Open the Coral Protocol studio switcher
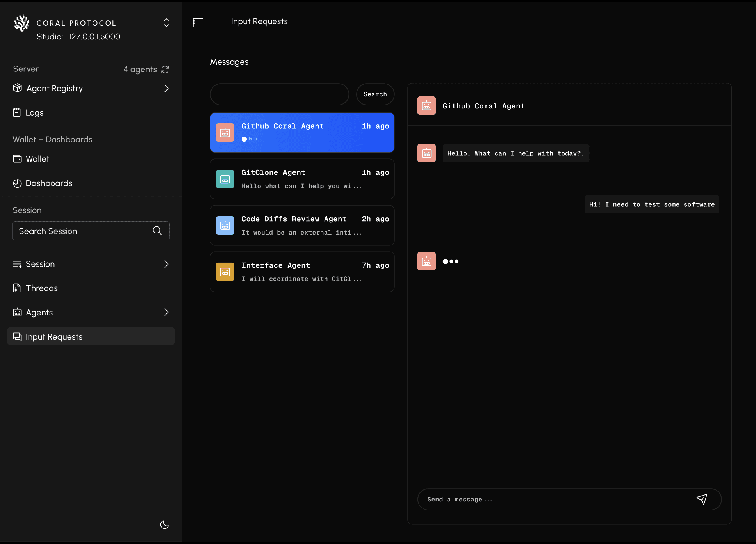This screenshot has height=544, width=756. (166, 23)
